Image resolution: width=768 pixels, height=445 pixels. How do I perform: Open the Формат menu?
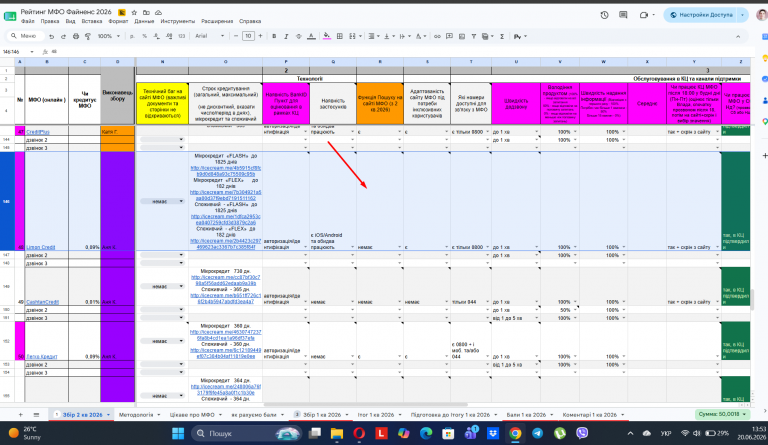[118, 22]
